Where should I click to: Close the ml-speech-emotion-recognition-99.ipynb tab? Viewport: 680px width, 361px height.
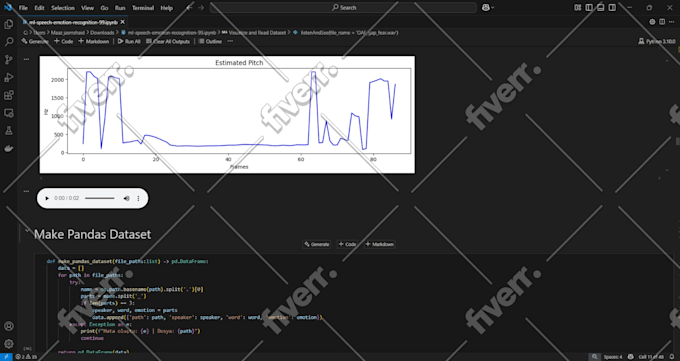[123, 22]
